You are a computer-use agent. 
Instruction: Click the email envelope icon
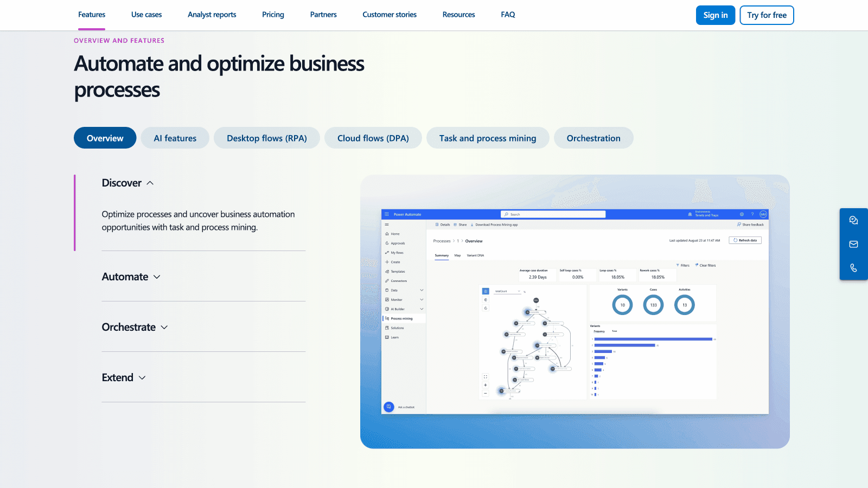tap(853, 244)
